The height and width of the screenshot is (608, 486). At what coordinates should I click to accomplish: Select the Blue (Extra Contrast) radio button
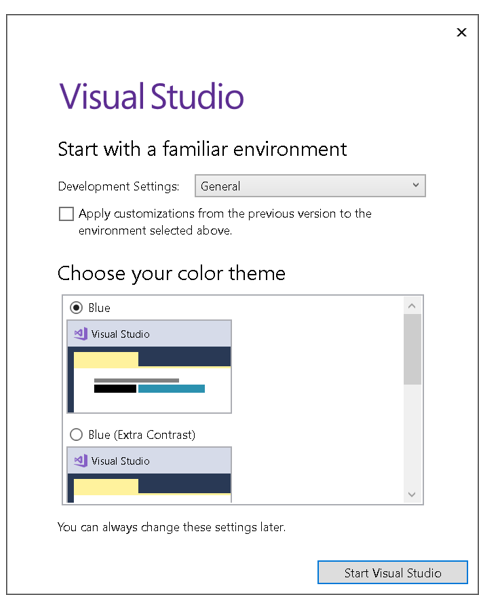click(x=76, y=434)
